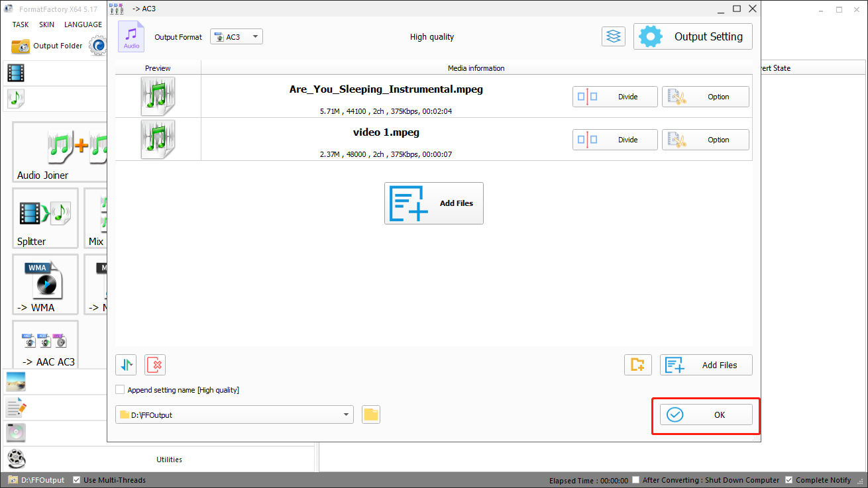Click the yellow add folder icon
Screen dimensions: 868x488
[638, 365]
